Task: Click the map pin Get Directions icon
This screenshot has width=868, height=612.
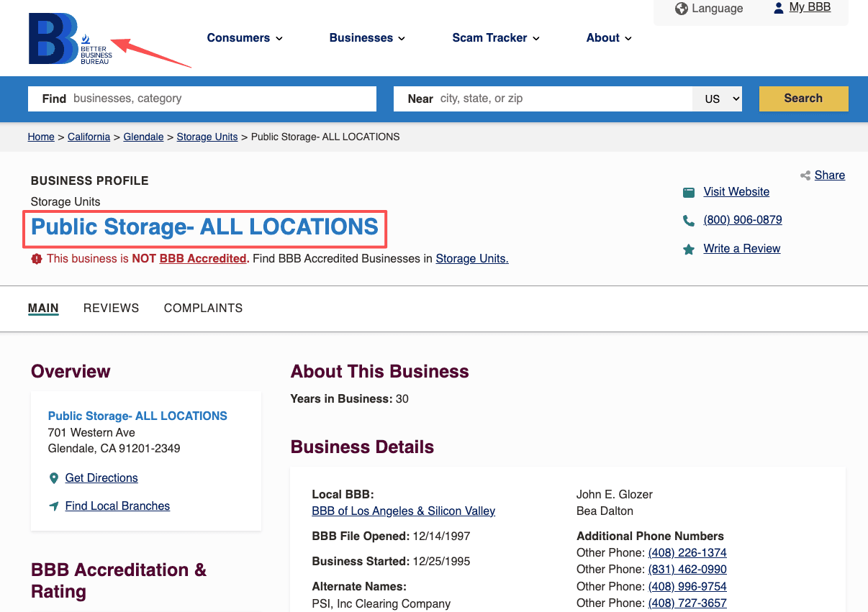Action: pyautogui.click(x=54, y=478)
